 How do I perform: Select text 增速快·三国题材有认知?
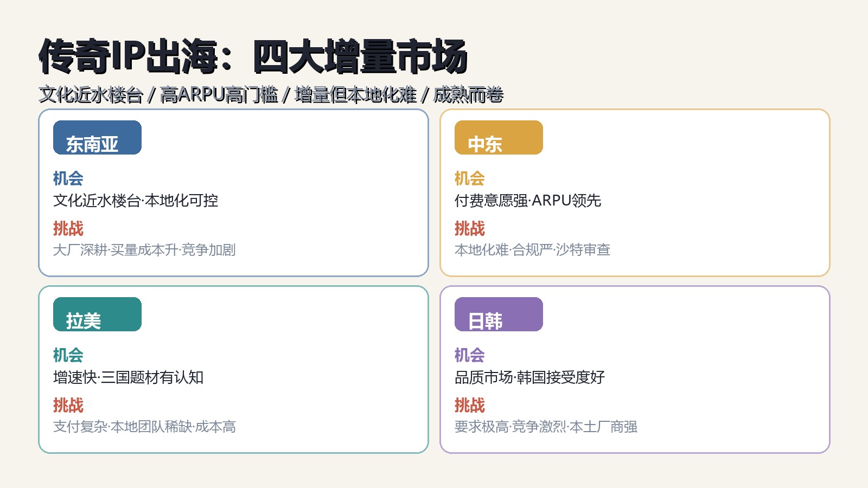click(129, 377)
